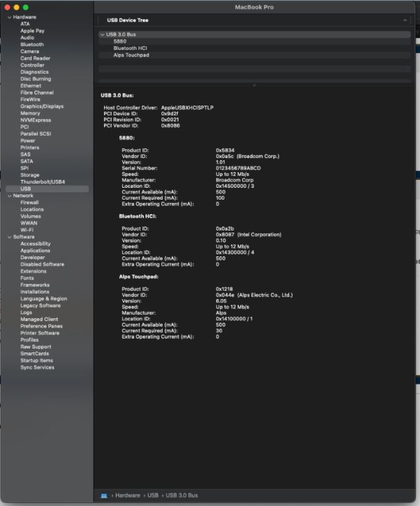Select Alps Touchpad in device tree
This screenshot has height=506, width=420.
(x=254, y=55)
